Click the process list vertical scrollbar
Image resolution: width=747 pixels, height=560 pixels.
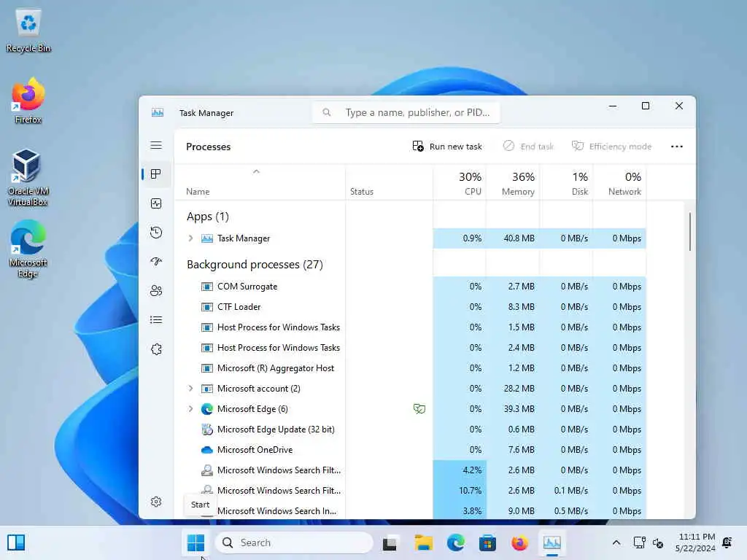pos(690,231)
